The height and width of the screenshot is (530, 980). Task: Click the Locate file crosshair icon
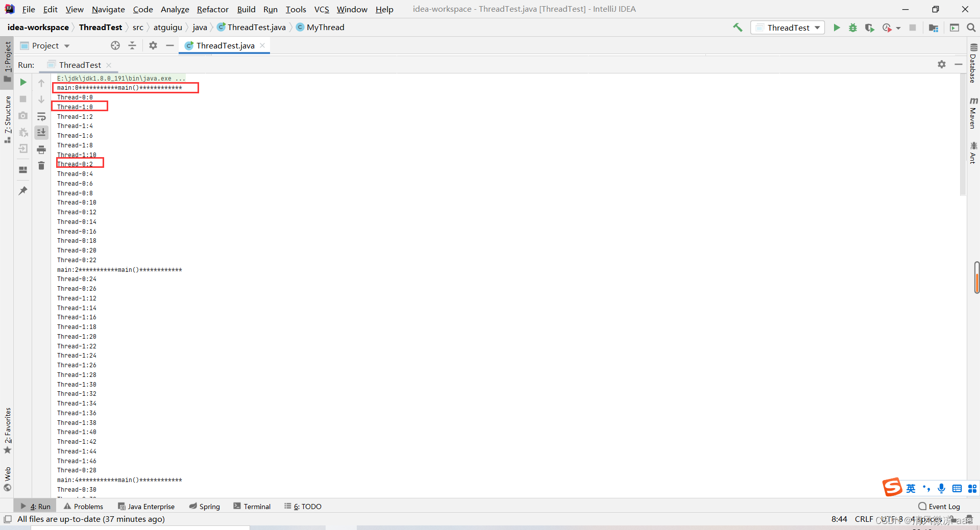point(115,45)
